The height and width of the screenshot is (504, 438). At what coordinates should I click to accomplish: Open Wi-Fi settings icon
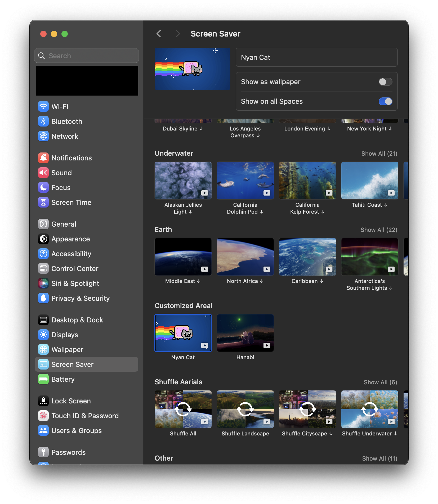tap(43, 107)
